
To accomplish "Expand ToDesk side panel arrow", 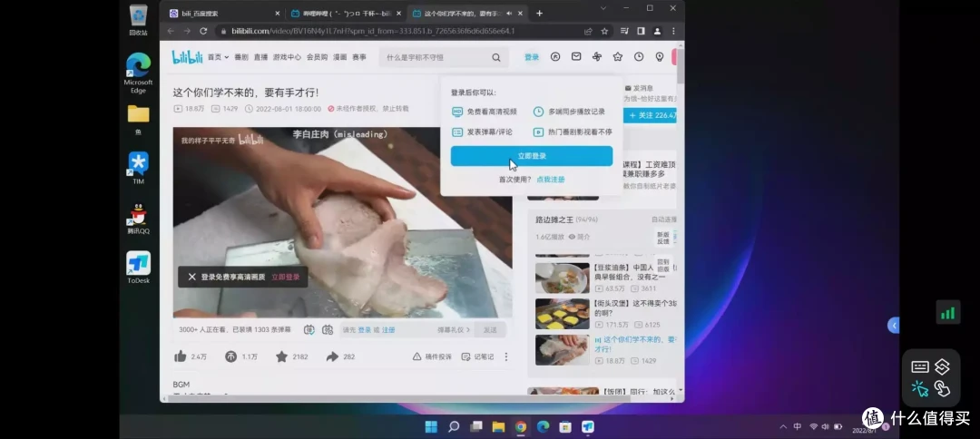I will (894, 325).
